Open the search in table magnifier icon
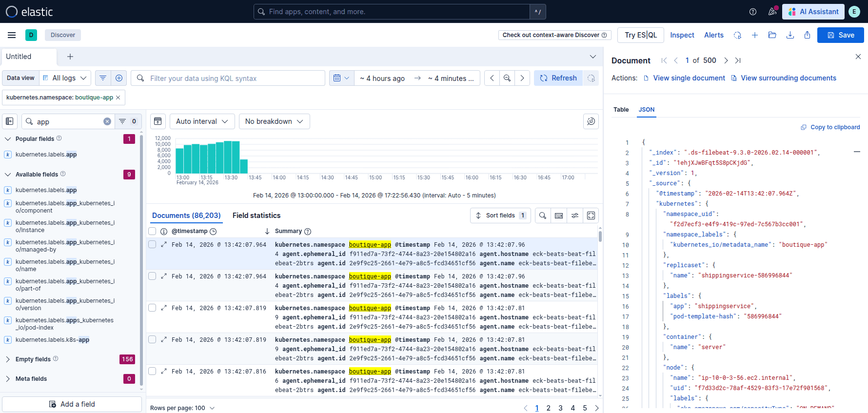Image resolution: width=868 pixels, height=413 pixels. pyautogui.click(x=543, y=216)
